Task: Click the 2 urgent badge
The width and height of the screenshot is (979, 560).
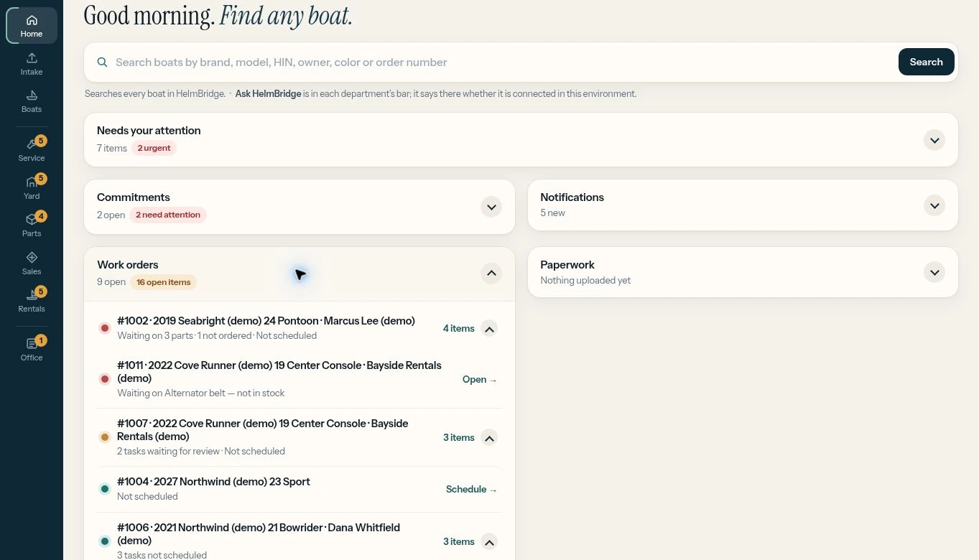Action: [154, 148]
